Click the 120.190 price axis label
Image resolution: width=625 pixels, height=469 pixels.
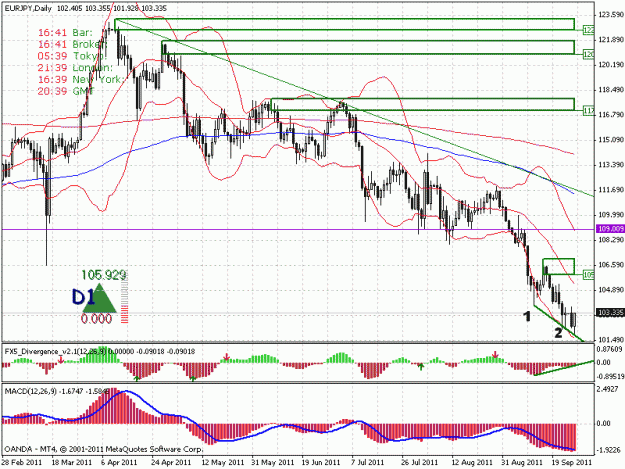pos(611,65)
